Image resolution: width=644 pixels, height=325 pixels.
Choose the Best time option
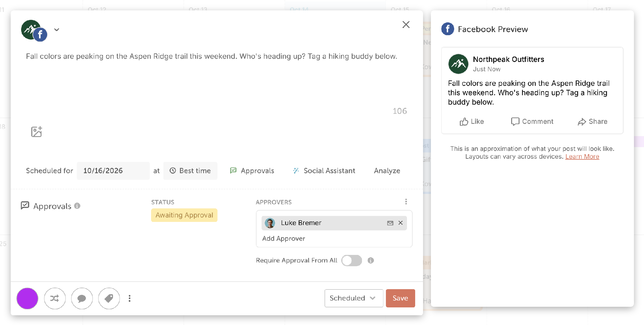[x=190, y=171]
